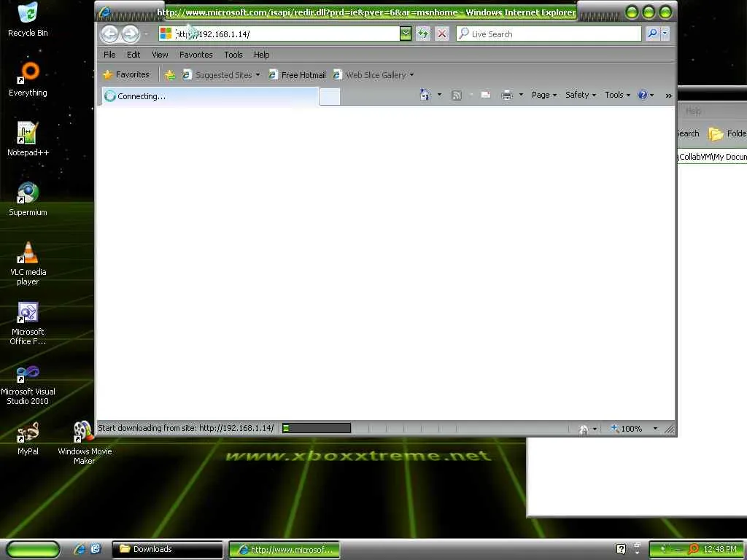
Task: Open the Edit menu
Action: (133, 55)
